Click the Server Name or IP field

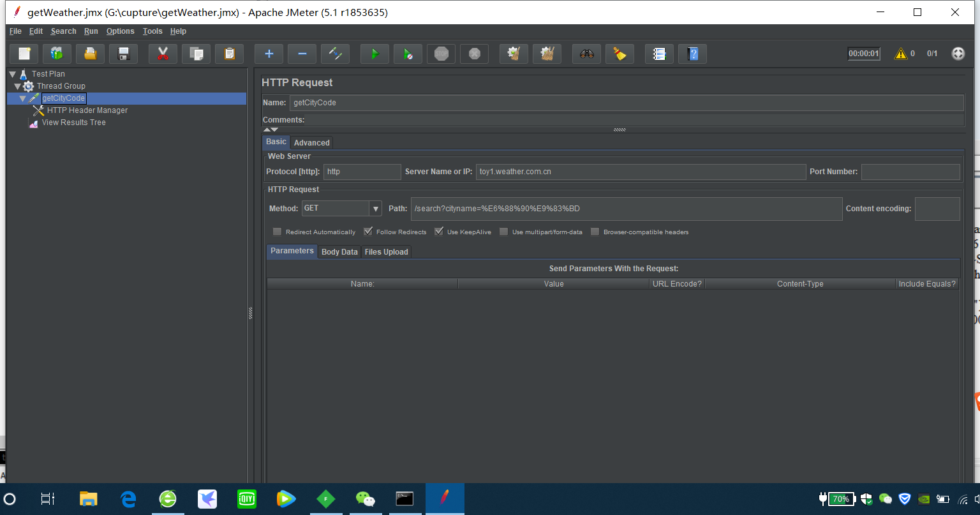click(641, 172)
